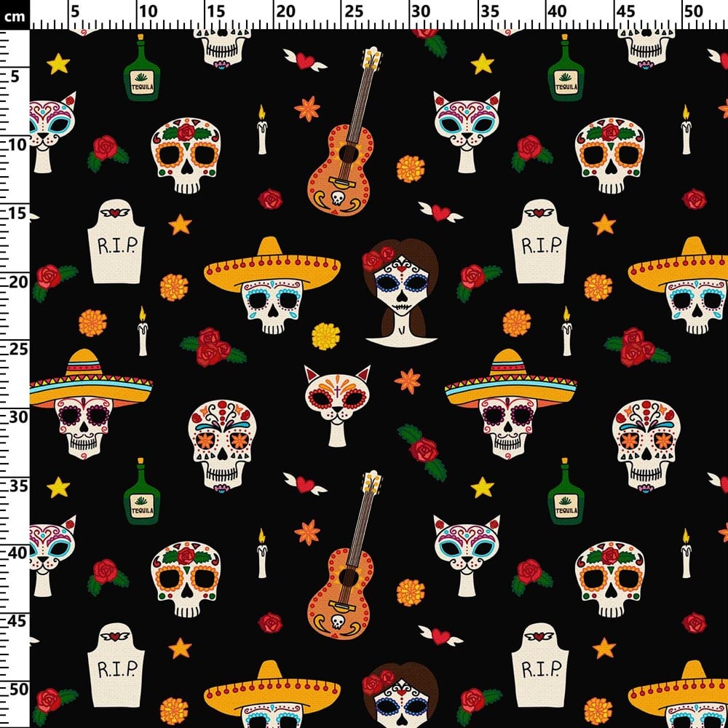Click 20 on the horizontal ruler
This screenshot has height=728, width=728.
click(x=285, y=11)
